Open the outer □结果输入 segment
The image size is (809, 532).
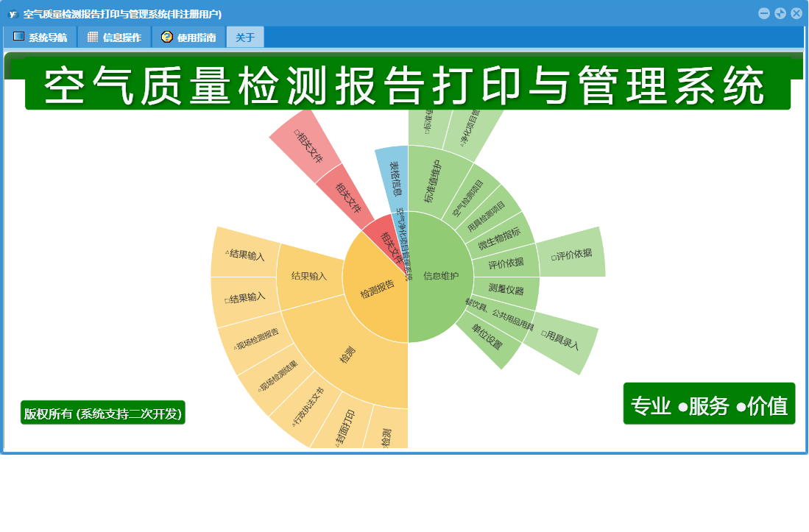click(245, 299)
